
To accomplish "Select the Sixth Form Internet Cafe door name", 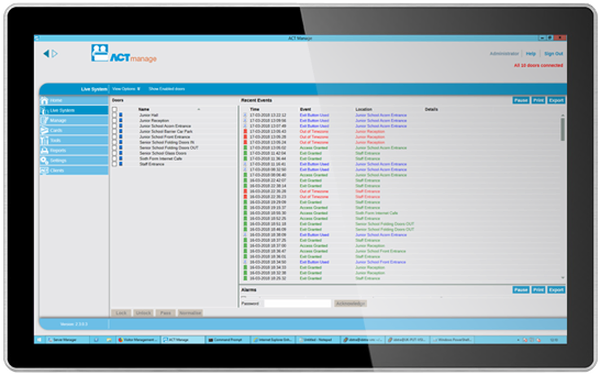I will (x=161, y=158).
